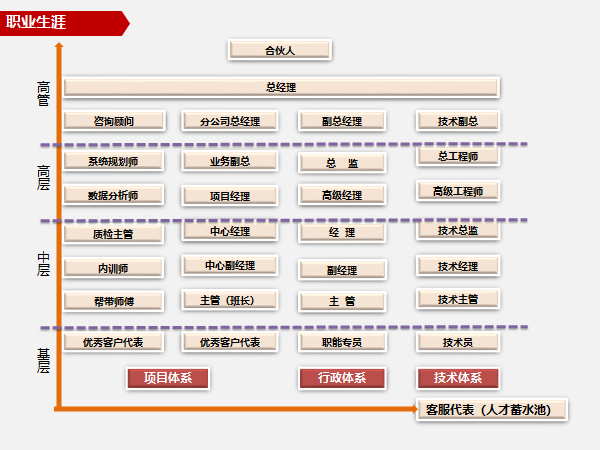The height and width of the screenshot is (450, 600).
Task: Select the 数据分析师 box
Action: pos(113,195)
